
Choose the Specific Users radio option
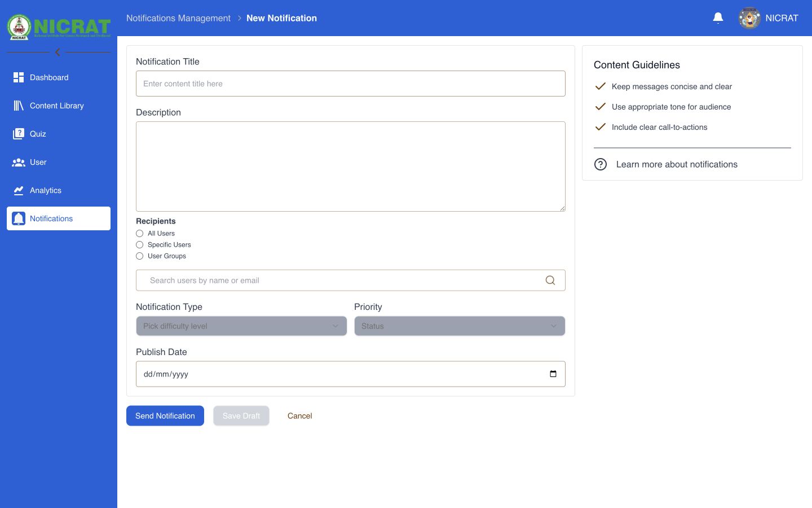click(140, 244)
